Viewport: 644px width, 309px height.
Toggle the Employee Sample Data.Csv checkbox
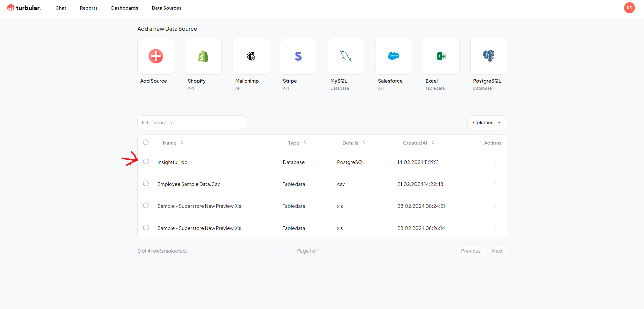click(x=146, y=184)
